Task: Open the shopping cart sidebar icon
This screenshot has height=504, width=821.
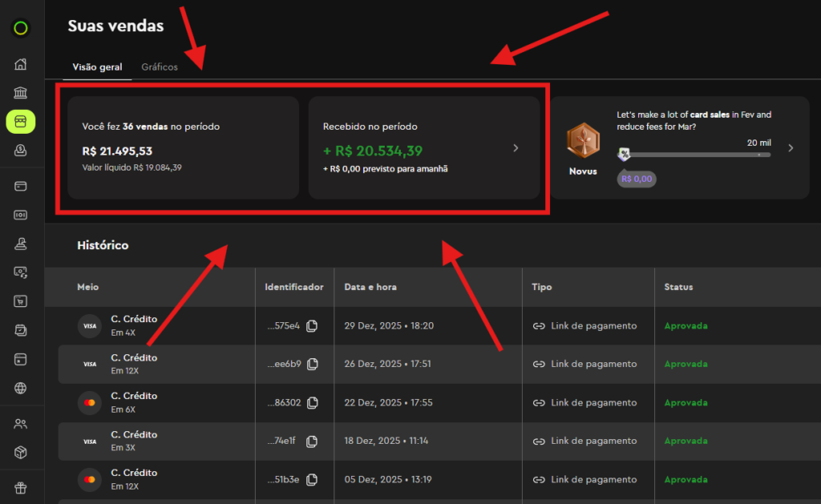Action: 21,301
